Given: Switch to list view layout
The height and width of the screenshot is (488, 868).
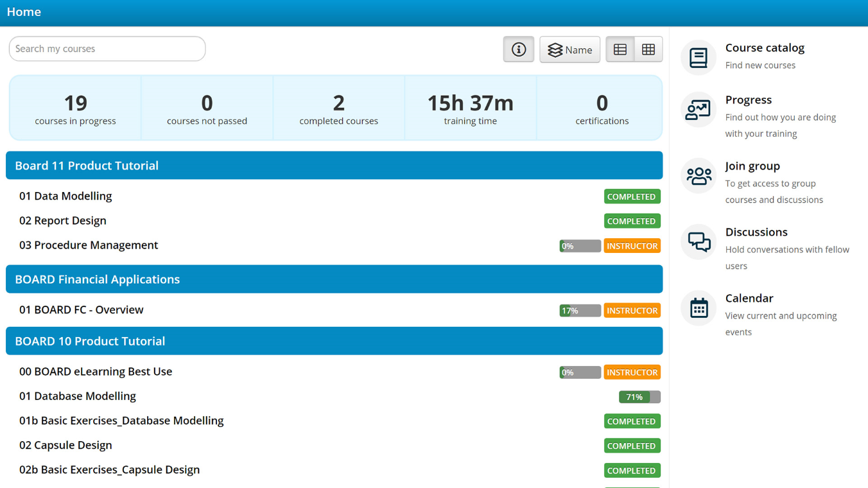Looking at the screenshot, I should click(620, 49).
